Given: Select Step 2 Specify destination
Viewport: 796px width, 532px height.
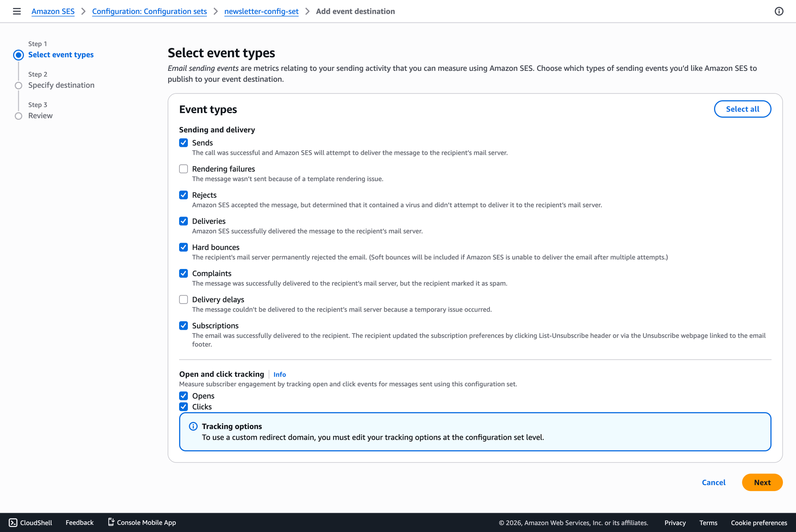Looking at the screenshot, I should tap(61, 85).
